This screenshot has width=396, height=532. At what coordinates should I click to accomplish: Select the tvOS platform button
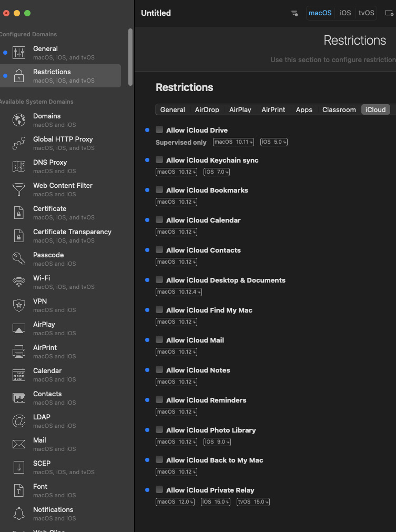pyautogui.click(x=367, y=13)
